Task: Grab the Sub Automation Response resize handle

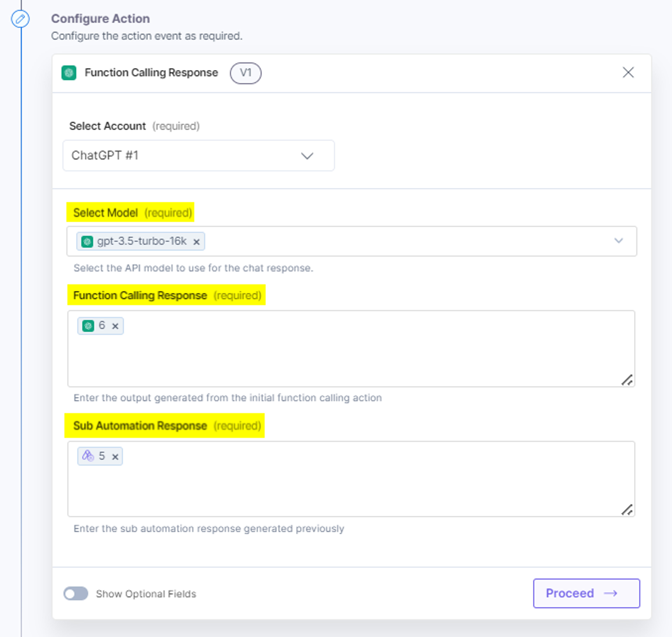Action: 627,510
